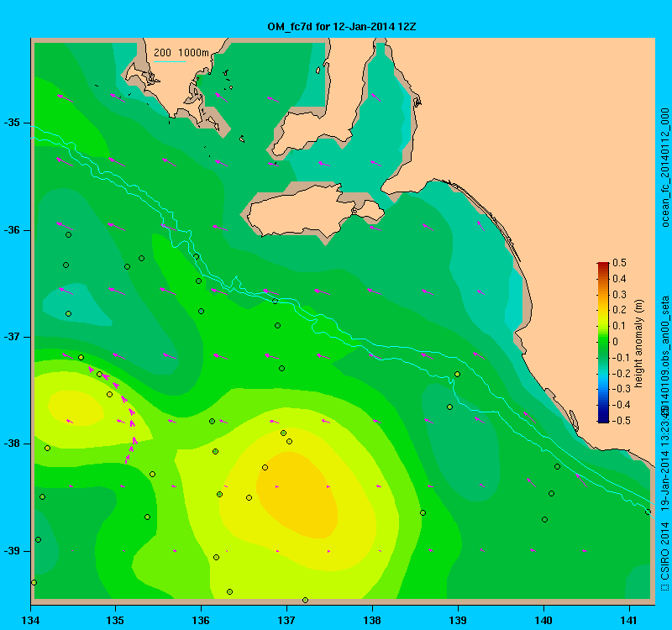
Task: Click the "137" longitude axis label
Action: [286, 620]
